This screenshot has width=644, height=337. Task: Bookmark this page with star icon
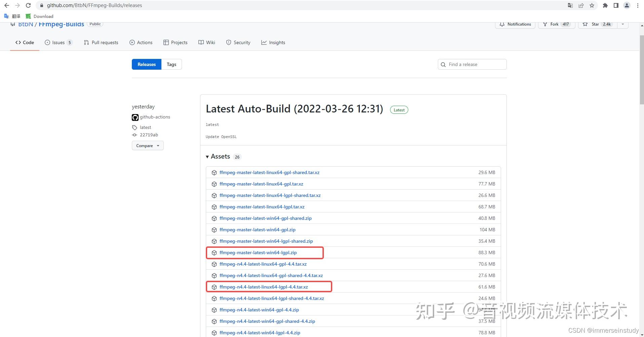592,5
